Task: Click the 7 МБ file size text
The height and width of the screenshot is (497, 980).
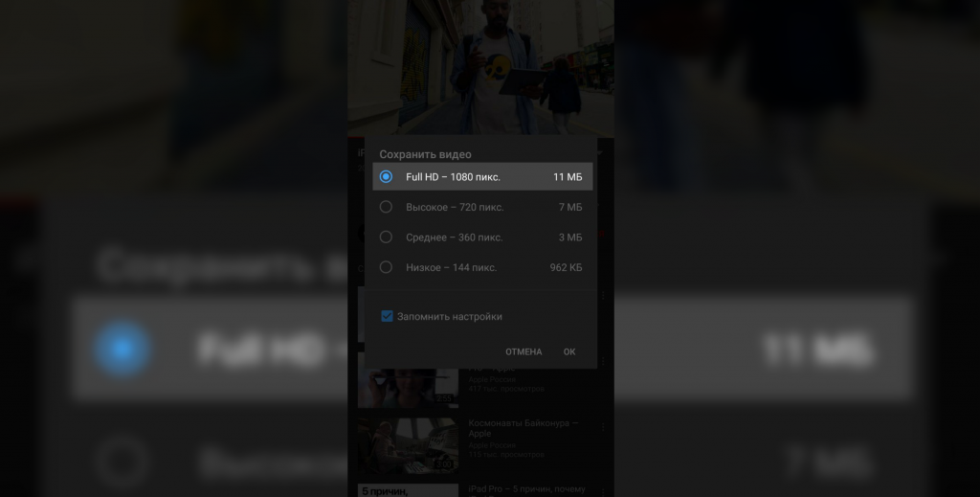Action: tap(570, 207)
